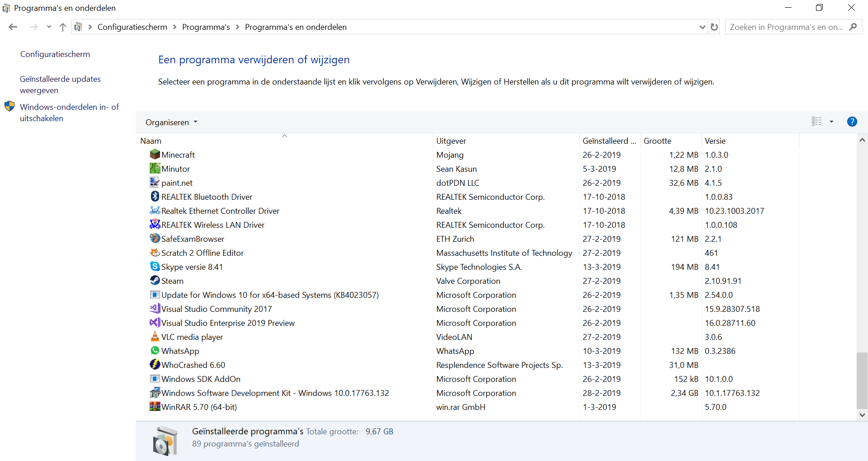
Task: Expand chevron after Configuratiescherm breadcrumb
Action: (x=175, y=27)
